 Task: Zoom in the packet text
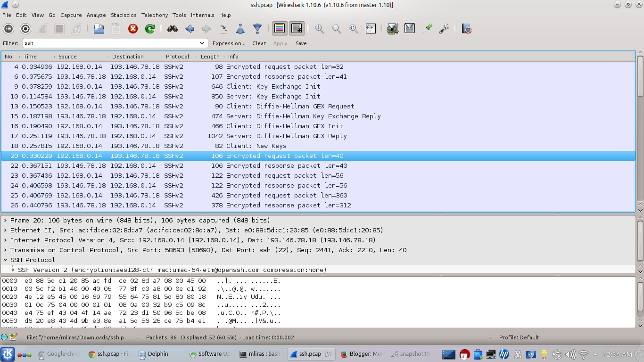pyautogui.click(x=320, y=29)
